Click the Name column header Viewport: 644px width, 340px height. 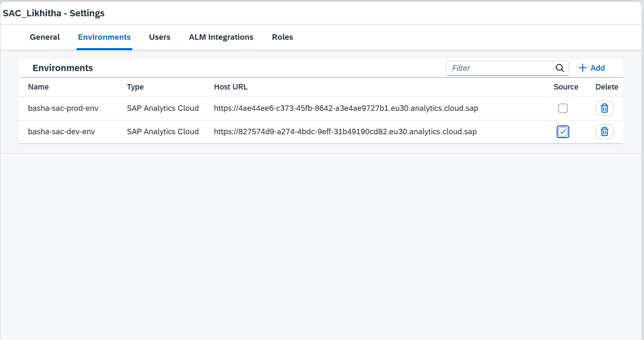38,87
